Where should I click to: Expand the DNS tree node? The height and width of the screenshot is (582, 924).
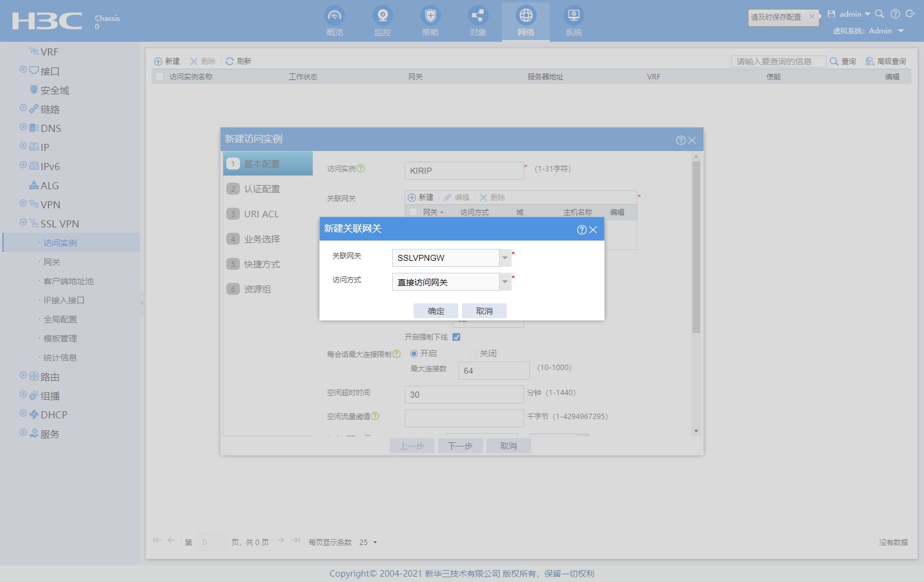(x=23, y=127)
